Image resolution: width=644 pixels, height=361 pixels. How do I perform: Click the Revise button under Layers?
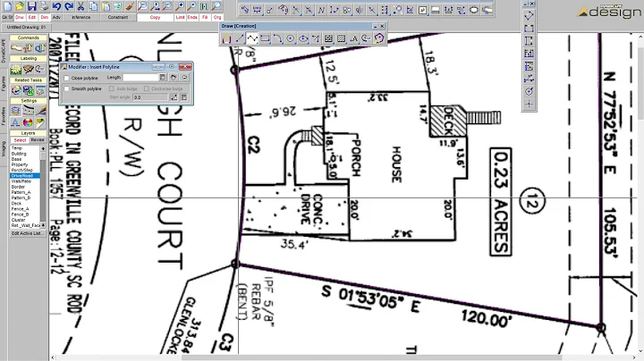point(38,140)
